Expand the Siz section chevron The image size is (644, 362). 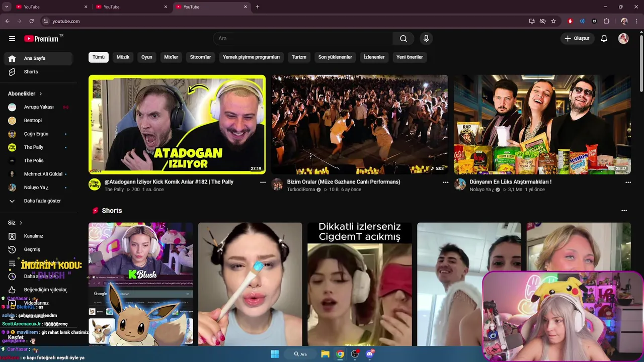(x=21, y=223)
